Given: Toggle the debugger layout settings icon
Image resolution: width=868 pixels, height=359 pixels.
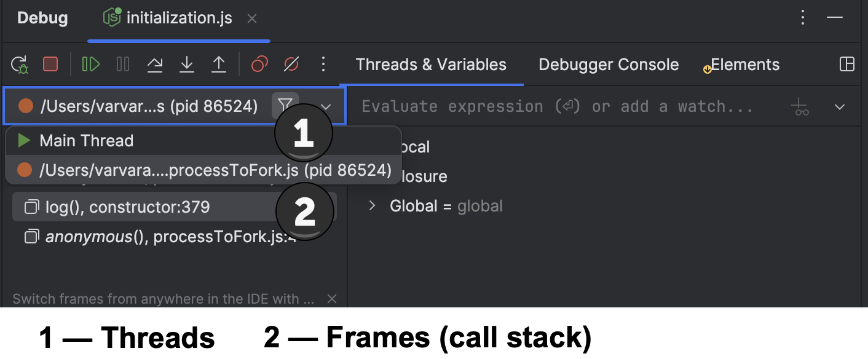Looking at the screenshot, I should pyautogui.click(x=846, y=65).
